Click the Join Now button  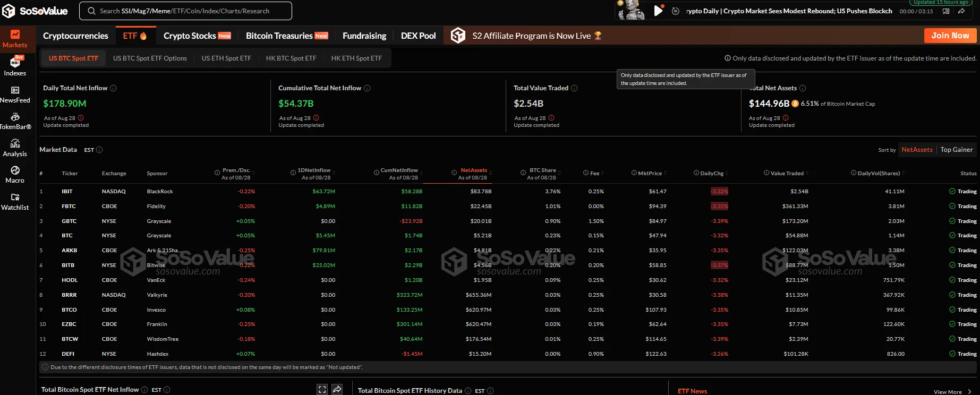click(x=950, y=36)
